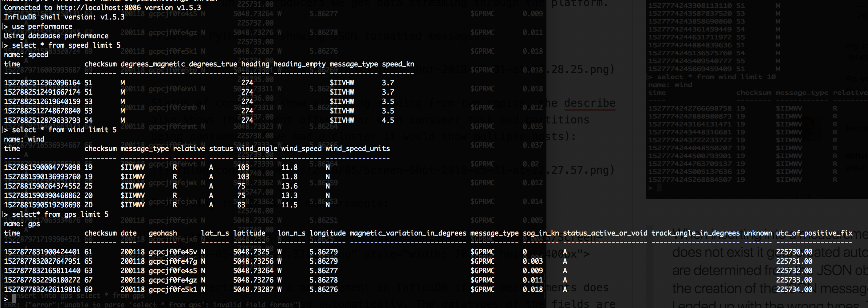Click the geohash column header
868x308 pixels.
pyautogui.click(x=163, y=233)
